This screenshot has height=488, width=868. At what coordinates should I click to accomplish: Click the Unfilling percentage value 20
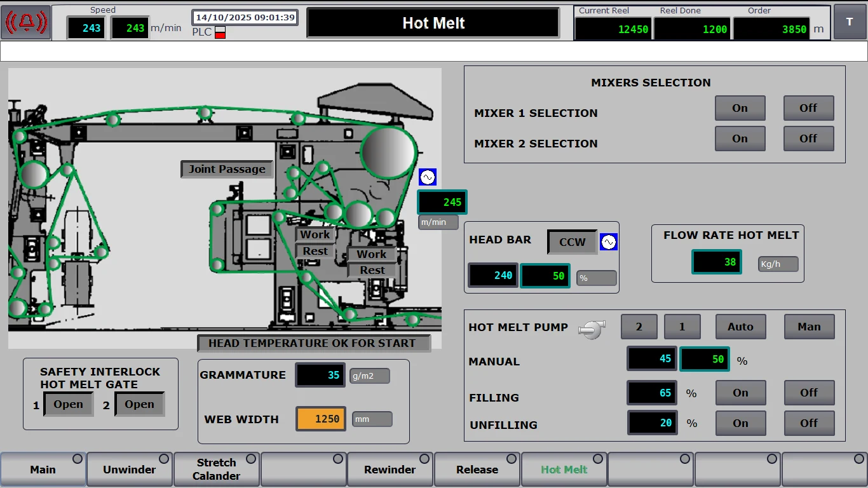click(653, 423)
